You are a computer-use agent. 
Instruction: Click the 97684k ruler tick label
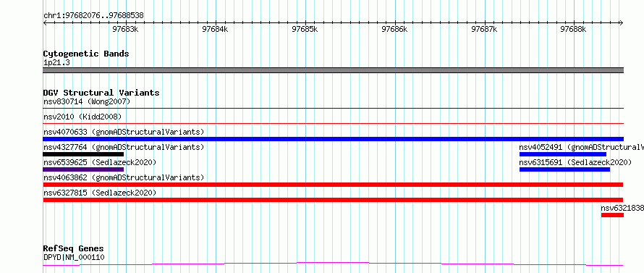215,29
